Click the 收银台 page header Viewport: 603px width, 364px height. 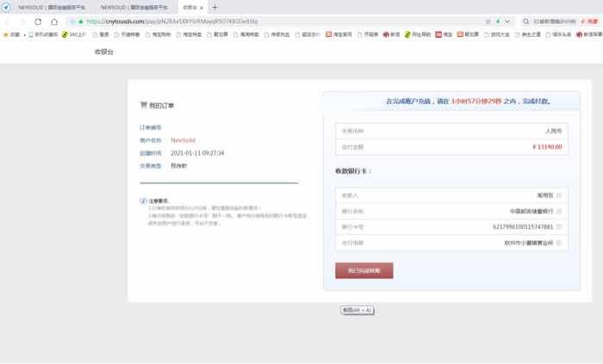point(104,52)
